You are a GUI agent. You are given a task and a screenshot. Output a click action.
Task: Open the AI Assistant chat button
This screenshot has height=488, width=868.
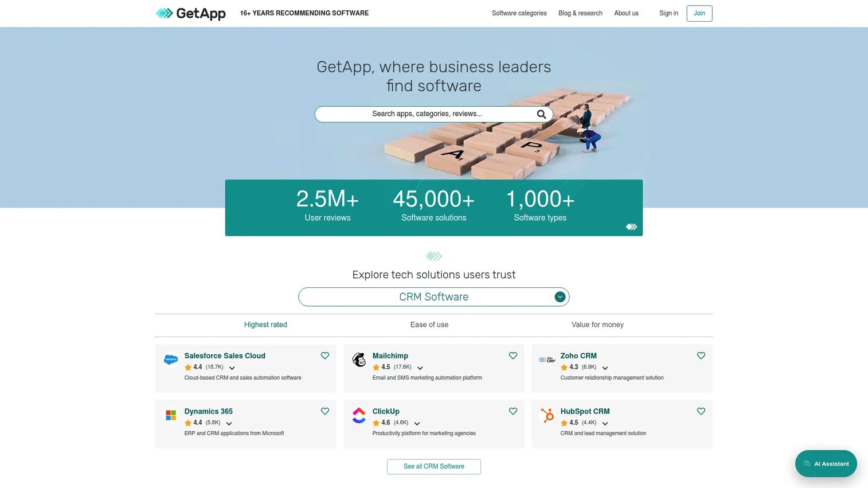826,464
